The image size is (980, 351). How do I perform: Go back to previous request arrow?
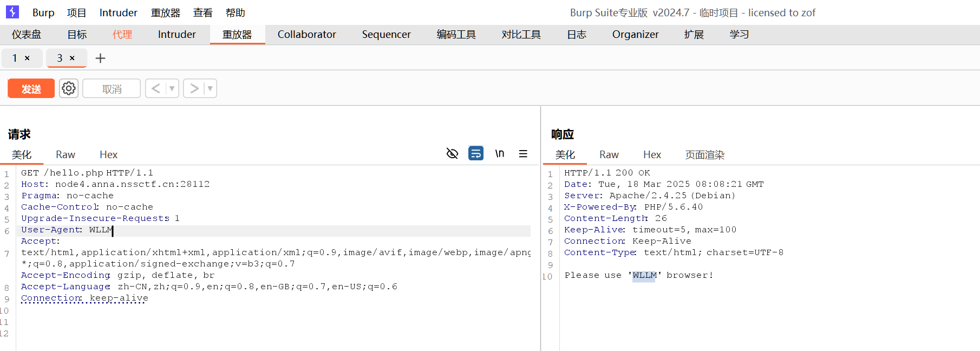point(156,88)
